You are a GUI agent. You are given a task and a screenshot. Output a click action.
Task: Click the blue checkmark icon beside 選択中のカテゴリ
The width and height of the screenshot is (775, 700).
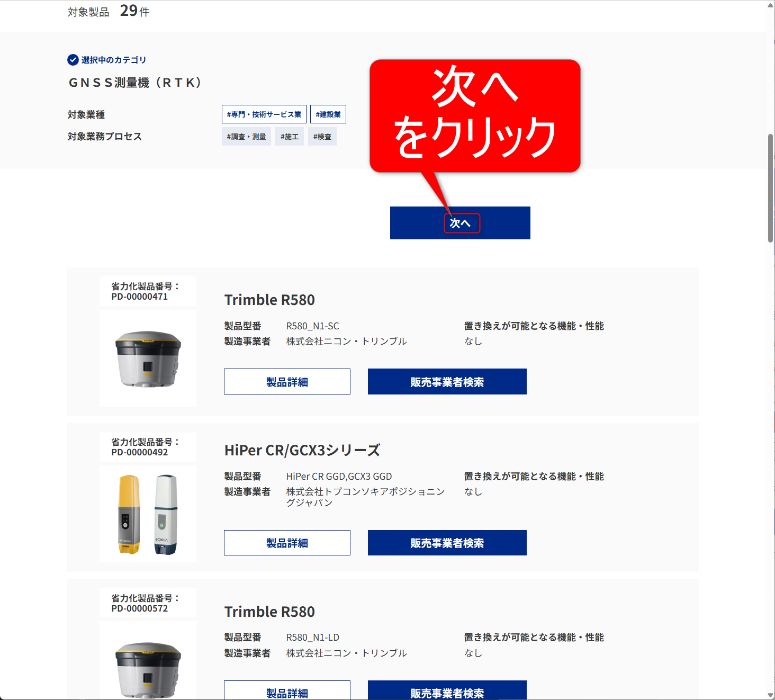73,60
